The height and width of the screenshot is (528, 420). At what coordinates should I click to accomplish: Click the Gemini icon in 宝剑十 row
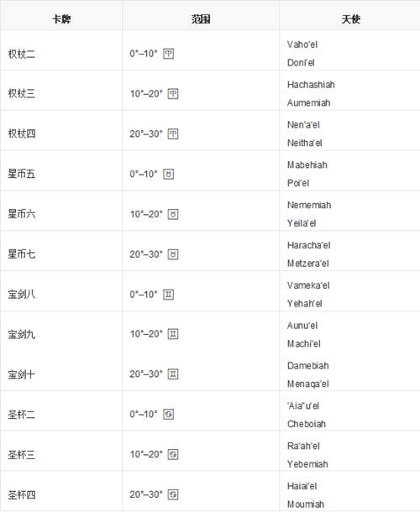173,374
